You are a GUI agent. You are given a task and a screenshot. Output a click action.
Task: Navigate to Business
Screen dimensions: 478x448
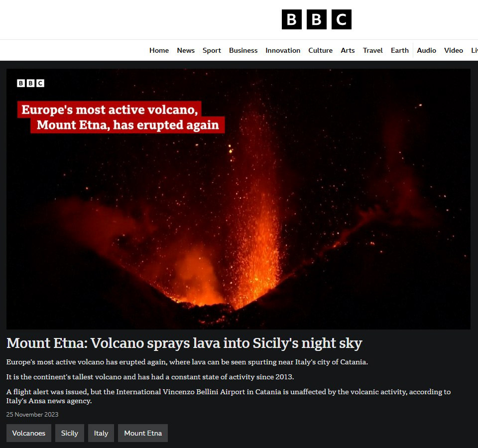[x=243, y=50]
